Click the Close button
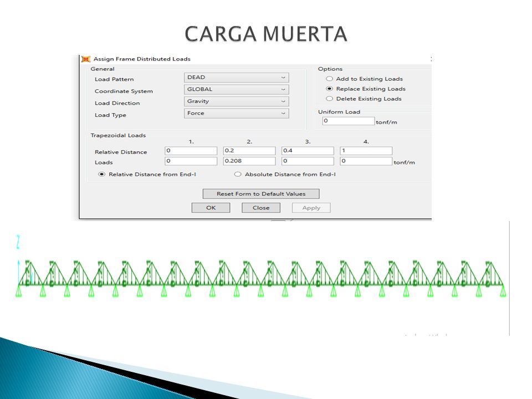Viewport: 532px width, 399px height. click(261, 208)
